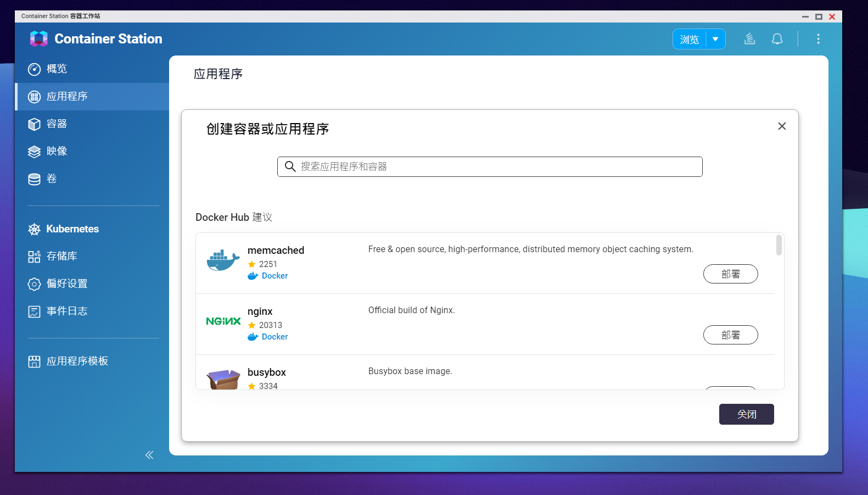868x495 pixels.
Task: Go to 映像 menu item
Action: [x=92, y=152]
